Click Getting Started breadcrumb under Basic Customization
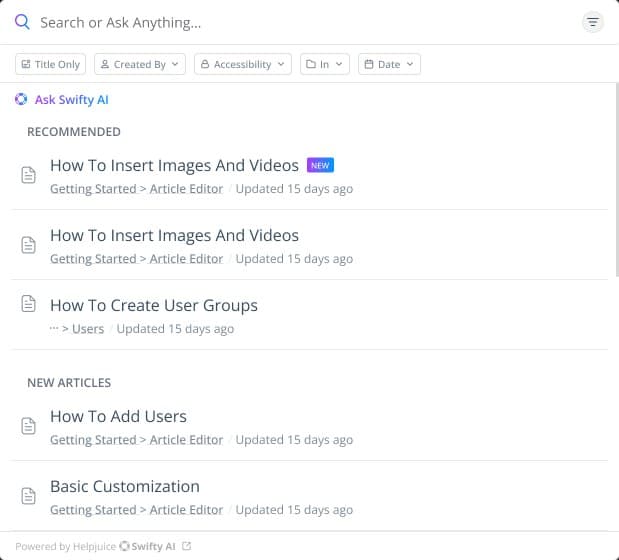The height and width of the screenshot is (560, 619). click(x=93, y=509)
